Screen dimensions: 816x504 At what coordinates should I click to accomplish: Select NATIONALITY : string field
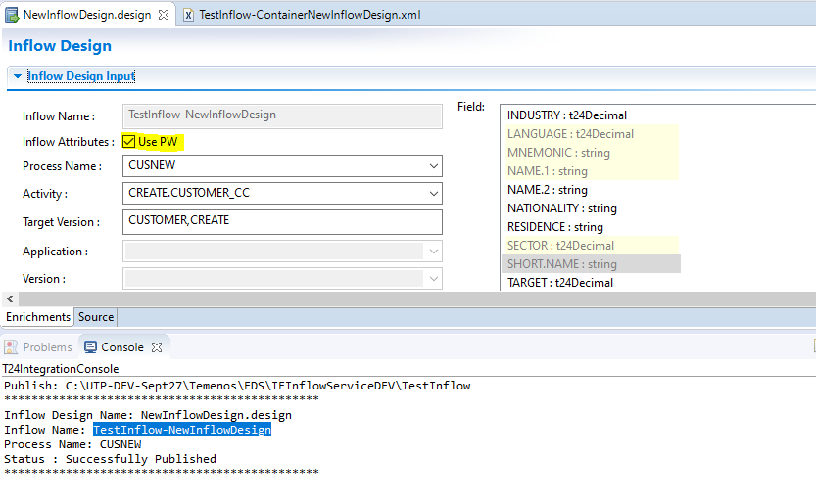pos(562,208)
